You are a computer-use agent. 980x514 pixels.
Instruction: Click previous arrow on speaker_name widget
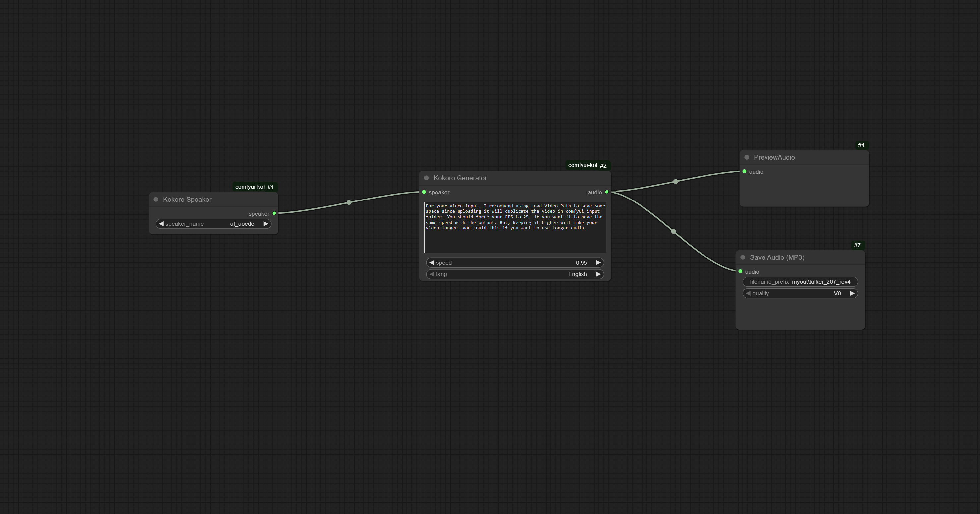(161, 224)
